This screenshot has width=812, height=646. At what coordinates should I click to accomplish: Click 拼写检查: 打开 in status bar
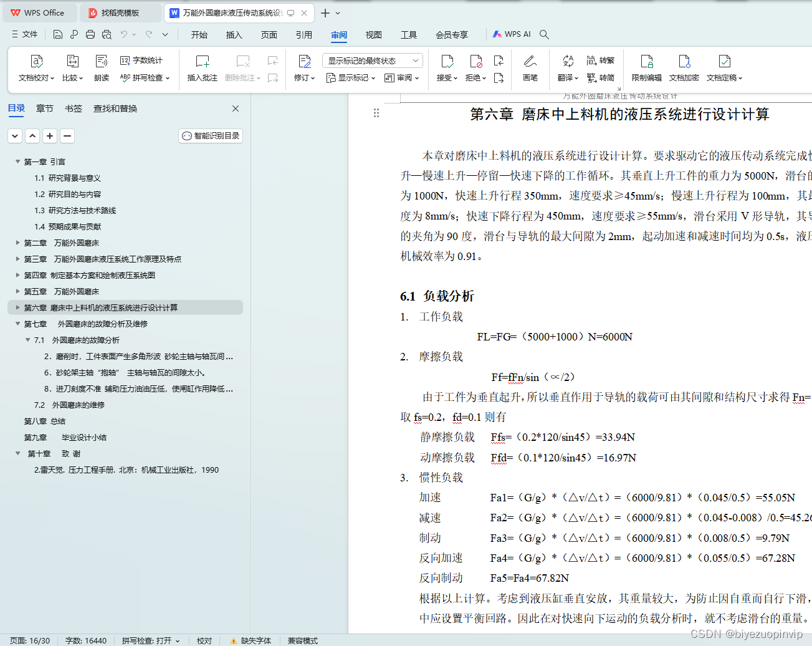point(151,640)
